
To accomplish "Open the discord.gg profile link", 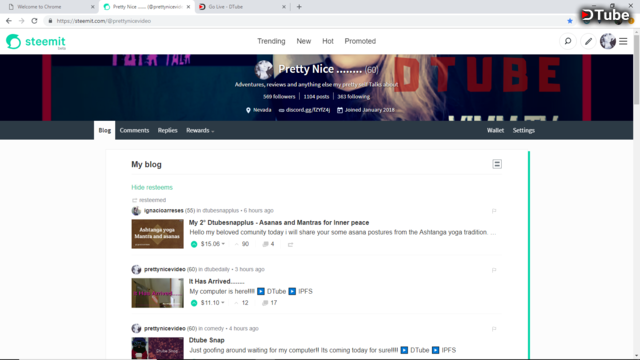I will click(308, 110).
